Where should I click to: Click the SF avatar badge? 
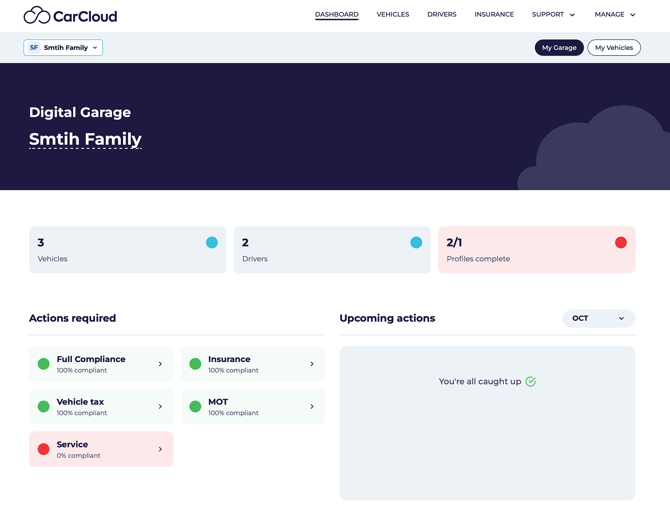[x=34, y=47]
